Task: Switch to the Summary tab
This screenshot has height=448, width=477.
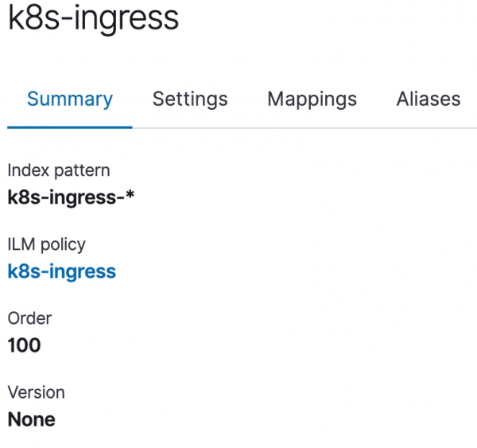Action: [70, 99]
